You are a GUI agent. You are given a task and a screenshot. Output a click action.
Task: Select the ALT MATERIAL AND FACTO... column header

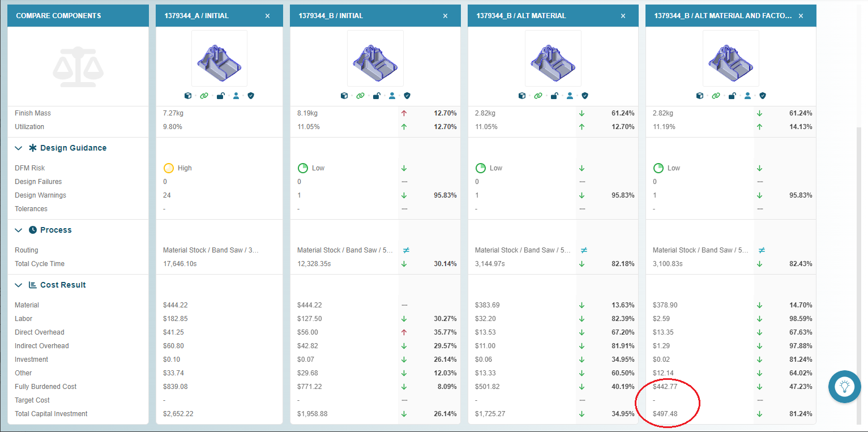pyautogui.click(x=722, y=16)
